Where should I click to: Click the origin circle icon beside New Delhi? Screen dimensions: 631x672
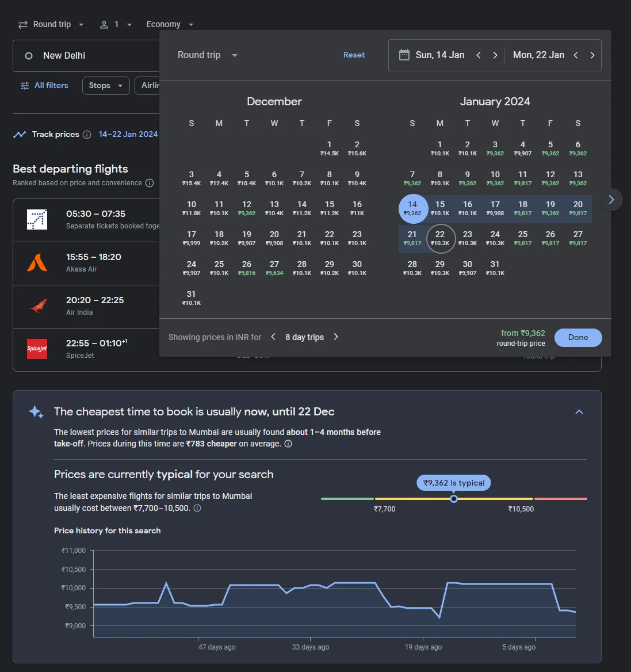[x=29, y=56]
